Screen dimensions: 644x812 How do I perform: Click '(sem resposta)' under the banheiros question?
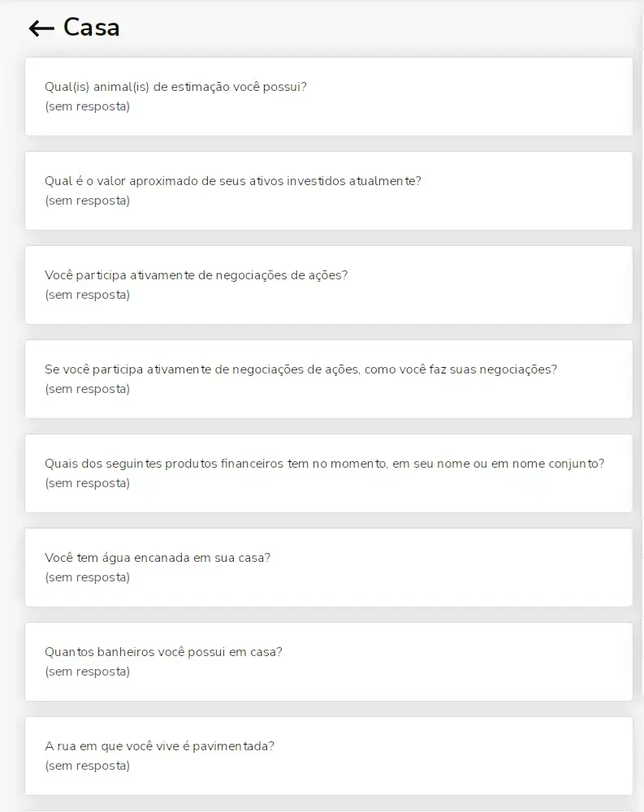point(88,672)
